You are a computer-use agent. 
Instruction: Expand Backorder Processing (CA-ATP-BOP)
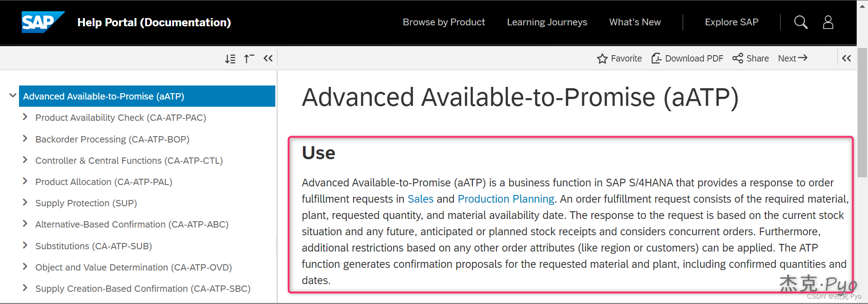pos(25,139)
